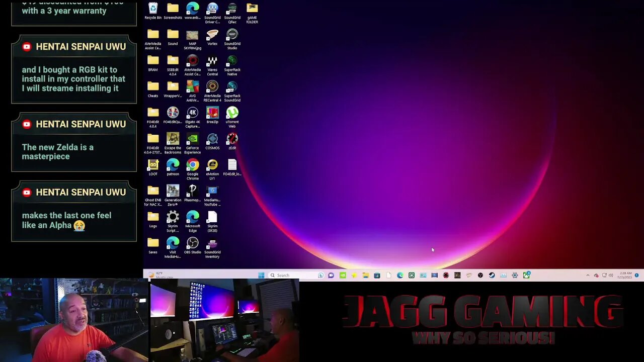Open SSEEdit 4.0.4 folder
644x362 pixels.
pos(173,65)
